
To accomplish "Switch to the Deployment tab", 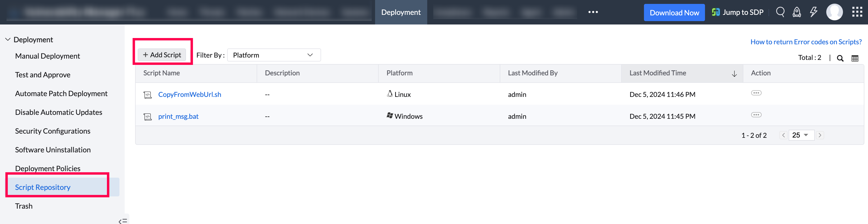I will (x=401, y=12).
